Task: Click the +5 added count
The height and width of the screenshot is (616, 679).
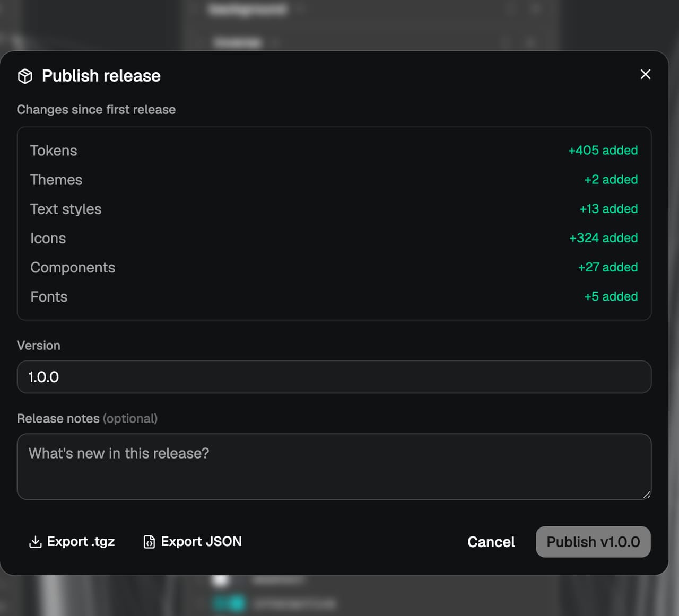Action: pyautogui.click(x=611, y=296)
